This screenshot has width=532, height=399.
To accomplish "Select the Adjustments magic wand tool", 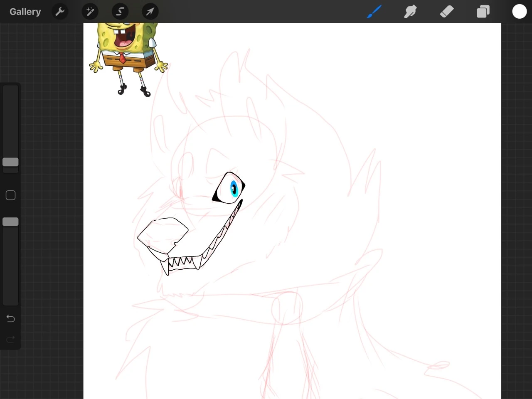I will [90, 11].
